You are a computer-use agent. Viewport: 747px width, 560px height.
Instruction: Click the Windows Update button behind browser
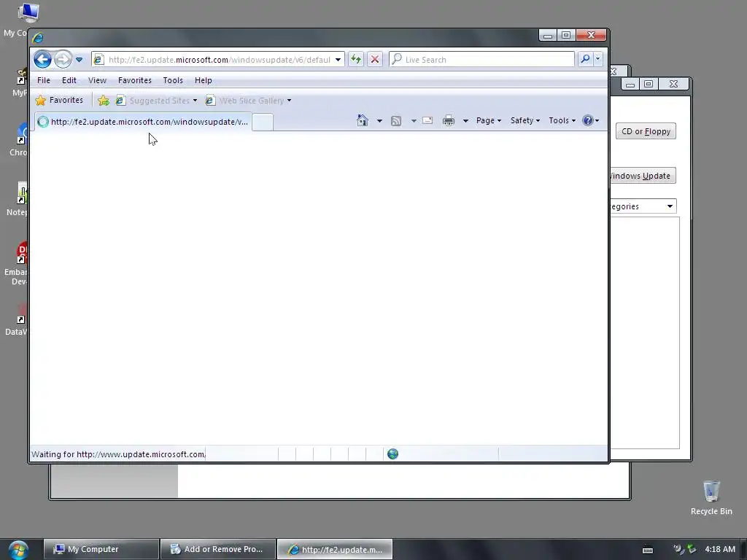click(642, 176)
